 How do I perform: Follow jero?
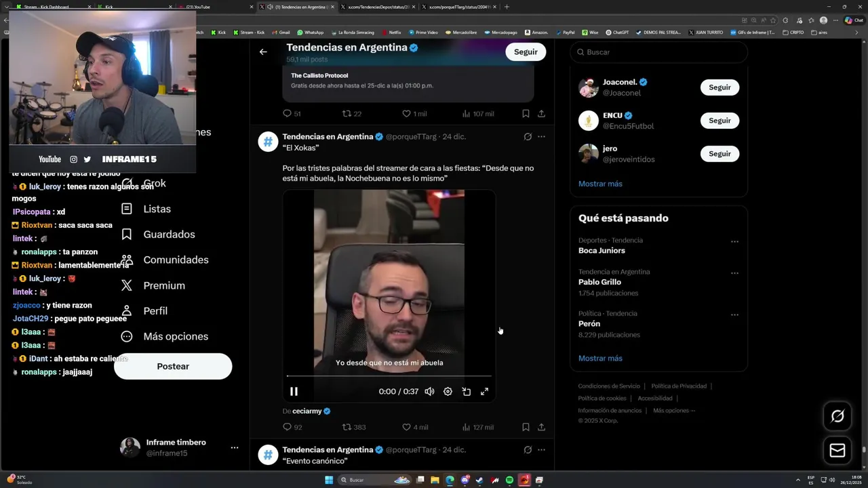point(719,154)
